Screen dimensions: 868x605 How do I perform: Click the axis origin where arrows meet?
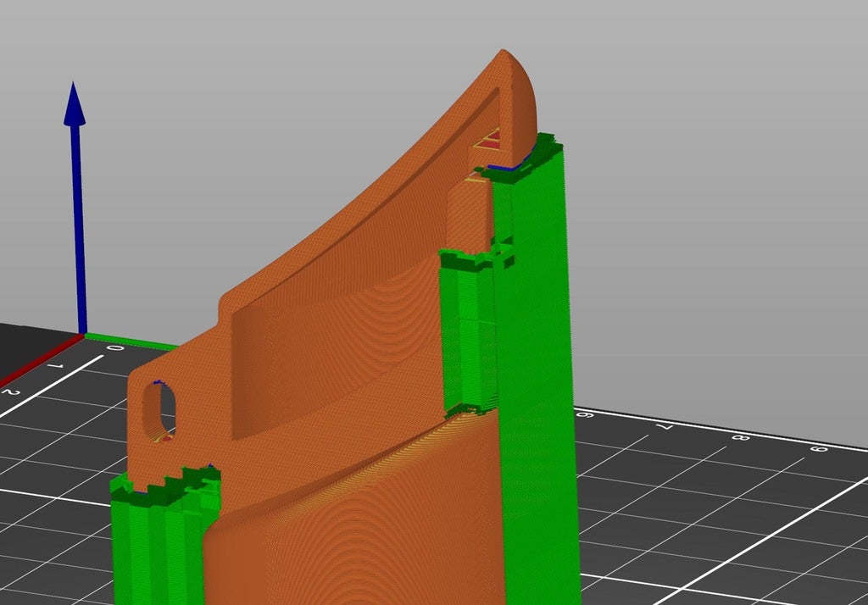tap(82, 335)
